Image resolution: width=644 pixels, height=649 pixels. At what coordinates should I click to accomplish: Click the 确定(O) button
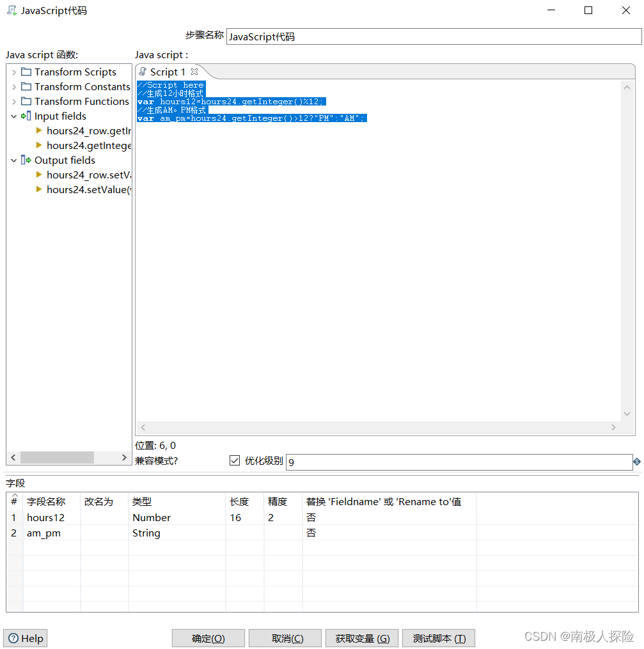tap(208, 639)
